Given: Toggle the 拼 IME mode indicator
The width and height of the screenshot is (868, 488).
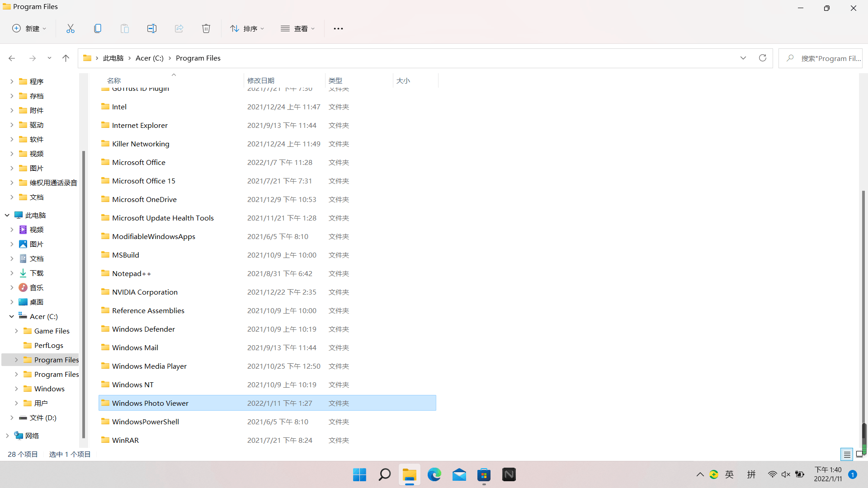Looking at the screenshot, I should pyautogui.click(x=751, y=474).
